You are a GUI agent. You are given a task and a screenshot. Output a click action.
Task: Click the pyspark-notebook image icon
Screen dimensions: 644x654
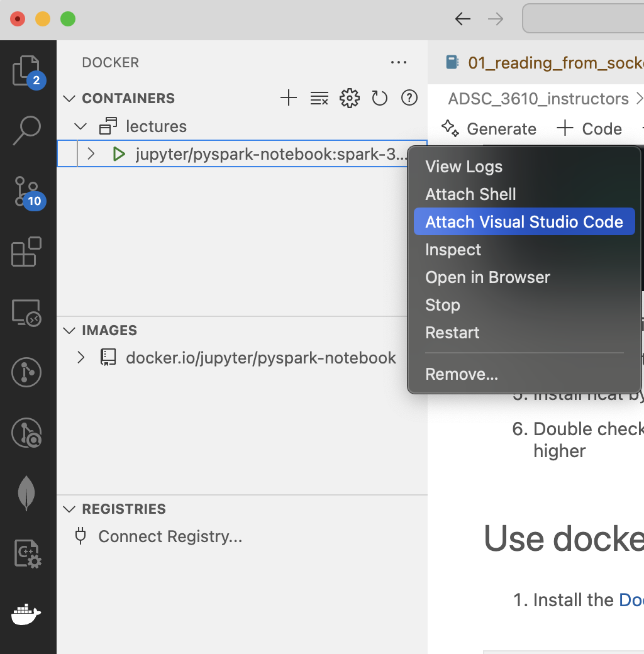[108, 357]
